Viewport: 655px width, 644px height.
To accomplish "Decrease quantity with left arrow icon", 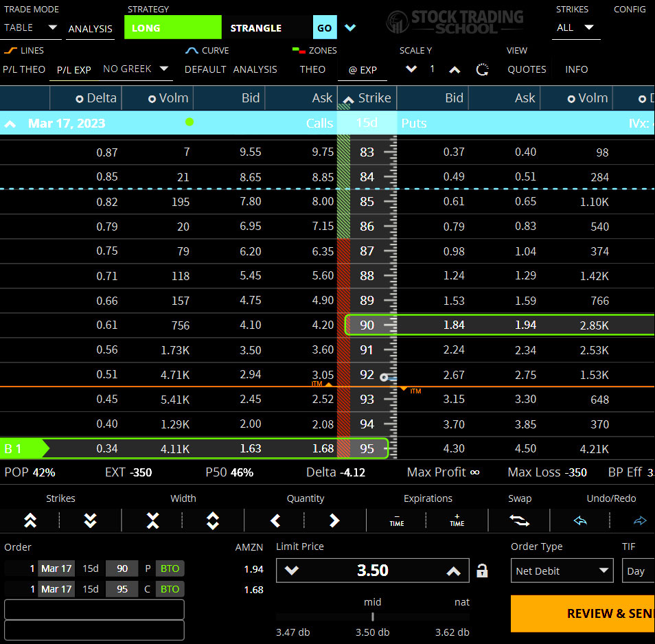I will (x=275, y=520).
